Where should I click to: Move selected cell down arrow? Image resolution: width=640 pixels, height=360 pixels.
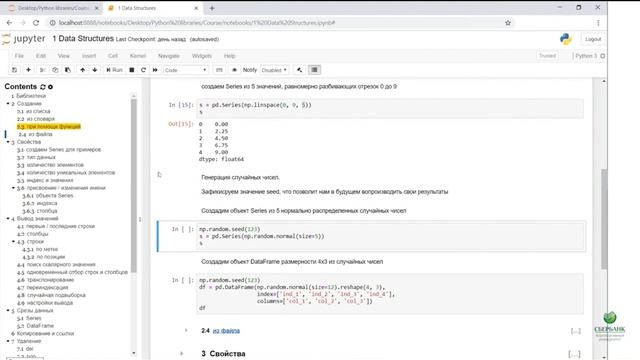click(95, 70)
